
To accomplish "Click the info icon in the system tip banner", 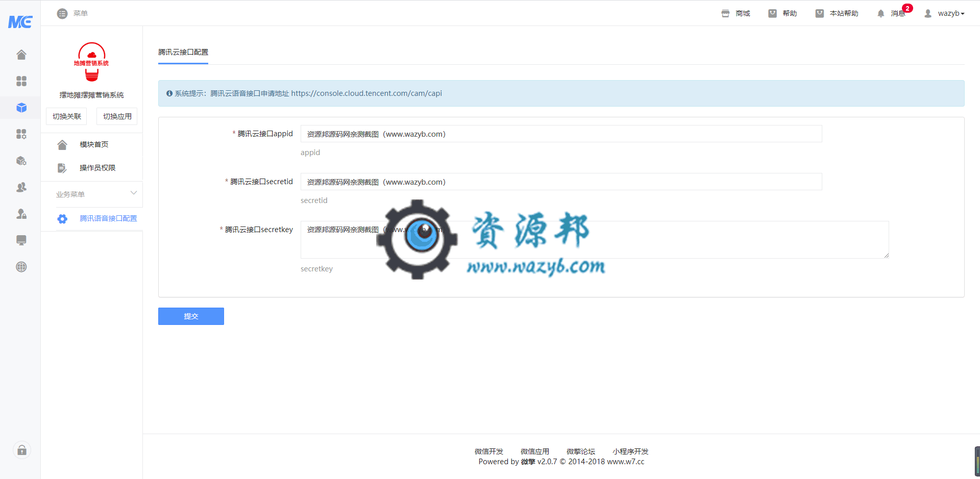I will (169, 93).
